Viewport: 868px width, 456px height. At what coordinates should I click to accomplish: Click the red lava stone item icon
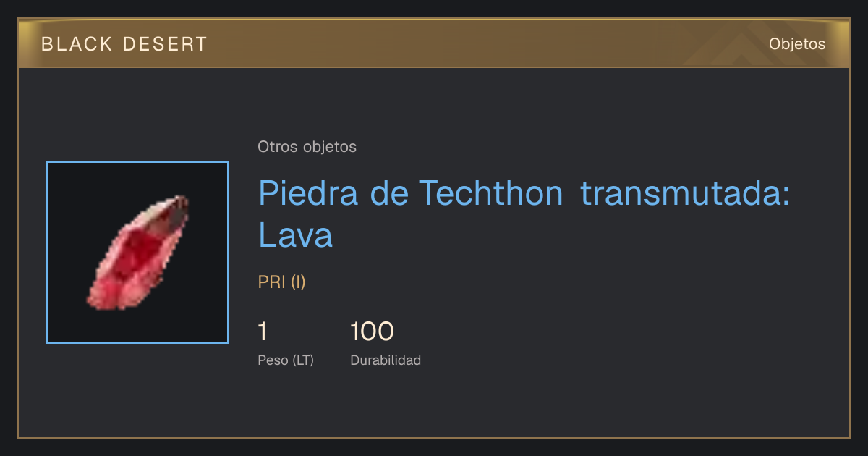(137, 253)
